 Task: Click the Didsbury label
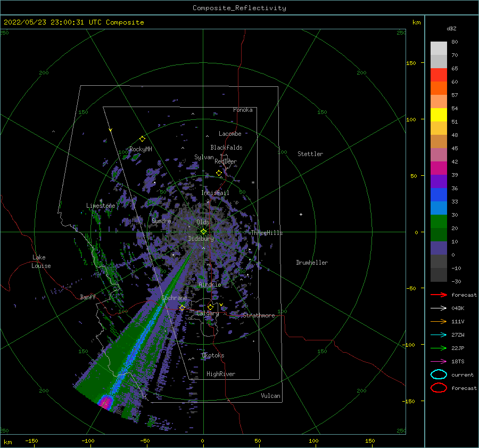[x=201, y=239]
